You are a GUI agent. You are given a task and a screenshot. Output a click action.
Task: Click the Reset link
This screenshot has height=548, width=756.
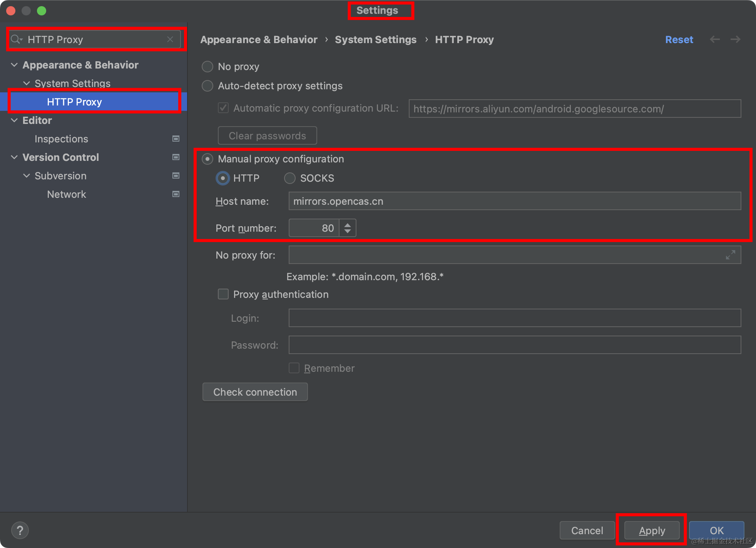679,39
